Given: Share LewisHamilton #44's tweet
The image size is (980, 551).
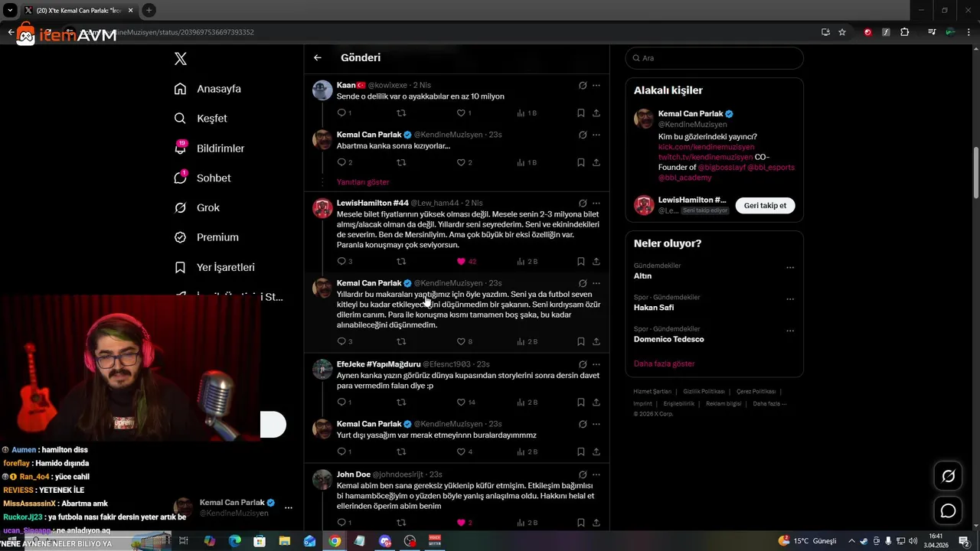Looking at the screenshot, I should (596, 262).
